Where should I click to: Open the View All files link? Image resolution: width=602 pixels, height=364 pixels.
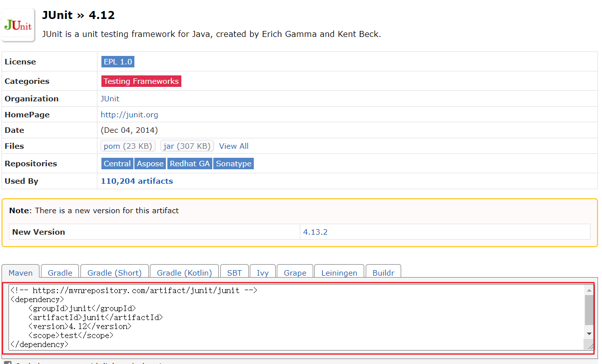[x=234, y=146]
